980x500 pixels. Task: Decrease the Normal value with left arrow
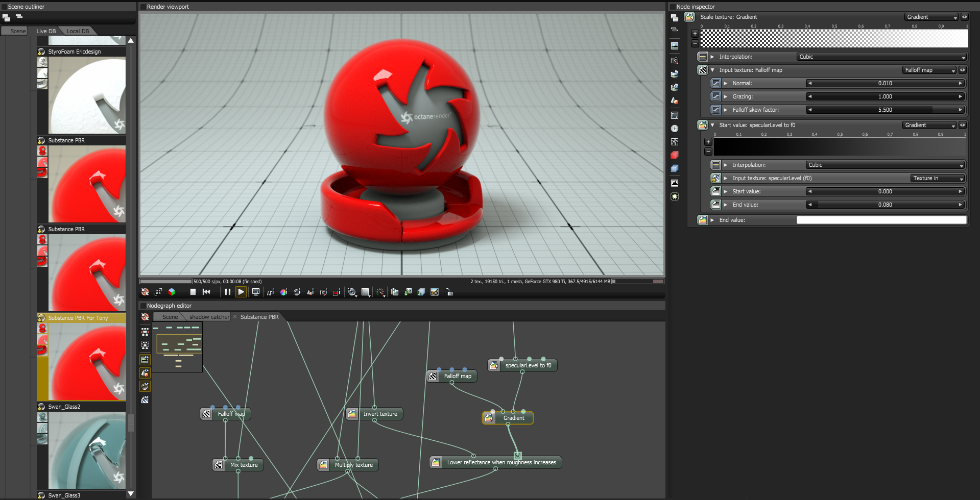(x=809, y=83)
